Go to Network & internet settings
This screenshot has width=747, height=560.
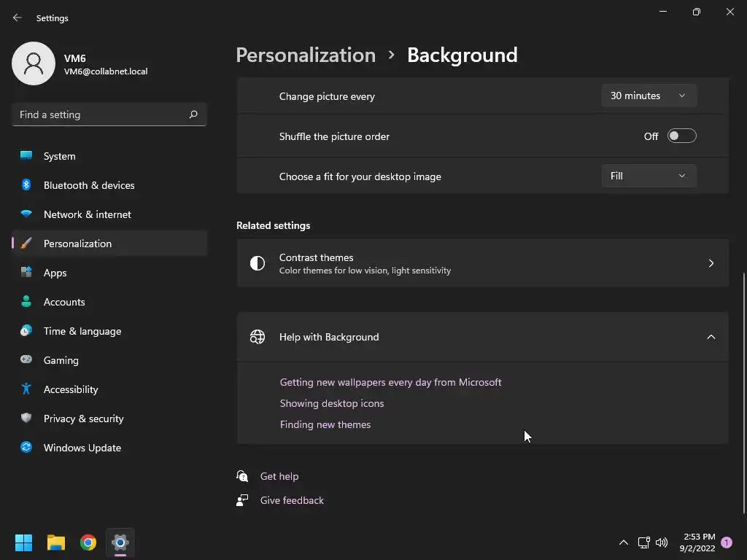click(x=88, y=214)
